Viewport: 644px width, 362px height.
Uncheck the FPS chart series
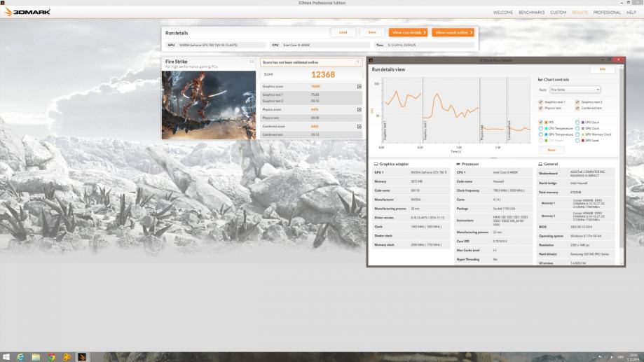pyautogui.click(x=540, y=123)
